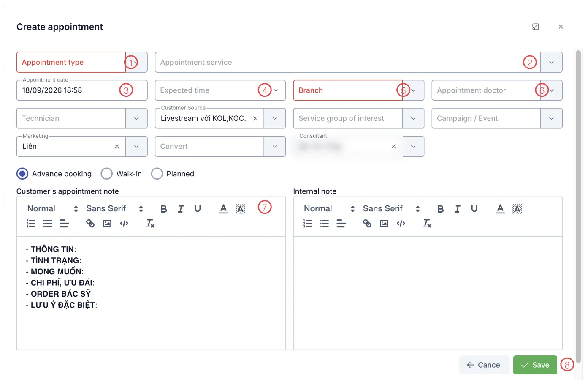
Task: Select the Advance booking radio option
Action: coord(22,174)
